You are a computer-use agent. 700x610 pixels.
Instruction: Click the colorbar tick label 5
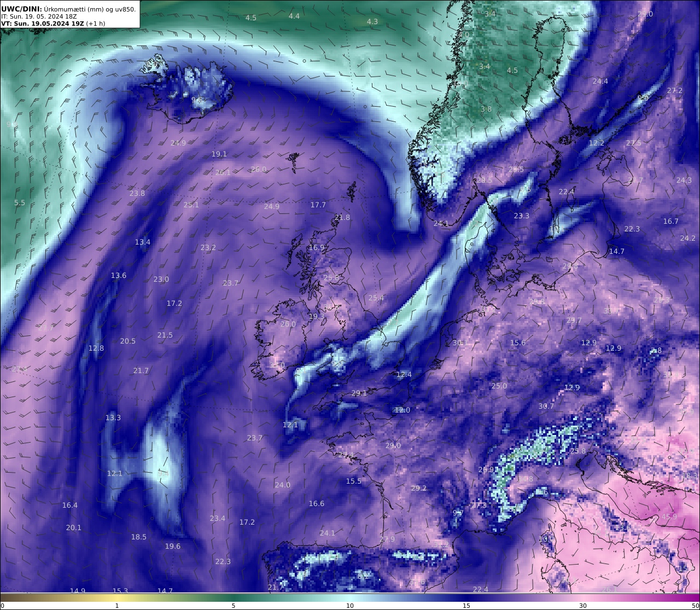click(x=234, y=606)
